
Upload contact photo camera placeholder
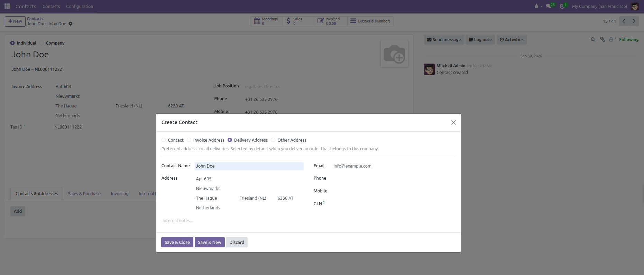[x=394, y=54]
